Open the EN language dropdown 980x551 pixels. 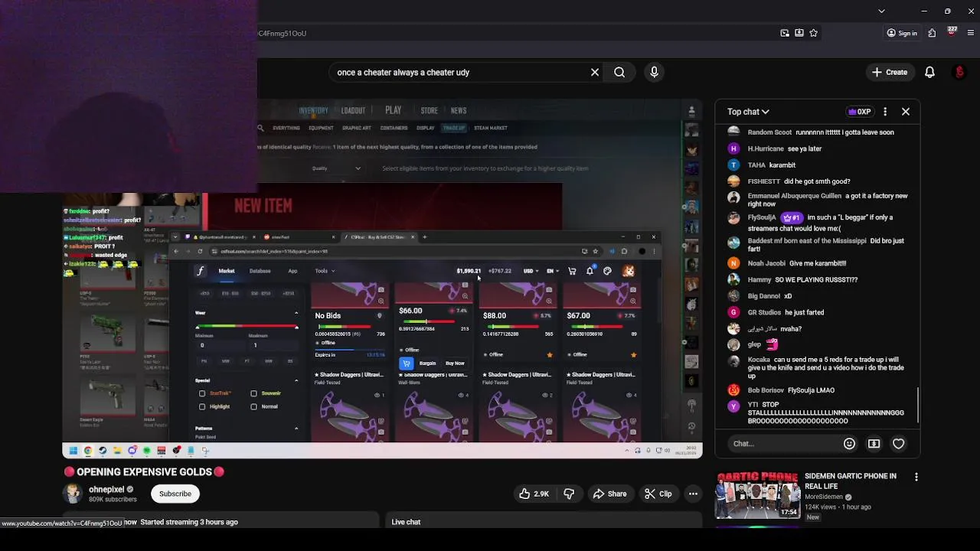[552, 271]
